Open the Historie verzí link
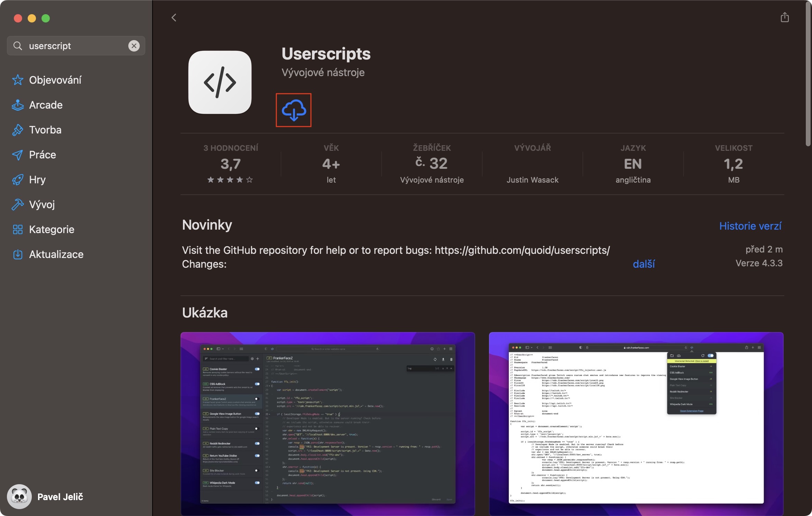Screen dimensions: 812x516 750,226
